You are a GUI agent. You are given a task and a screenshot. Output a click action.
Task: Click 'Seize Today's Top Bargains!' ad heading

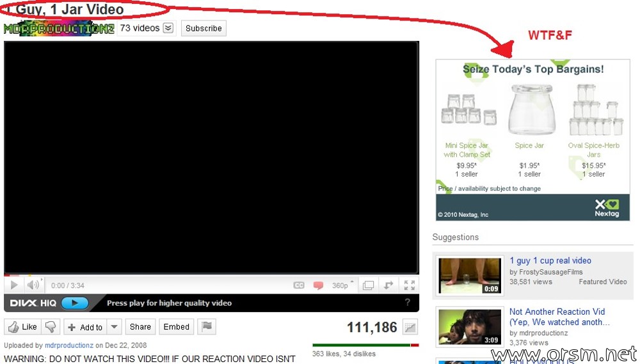coord(533,69)
